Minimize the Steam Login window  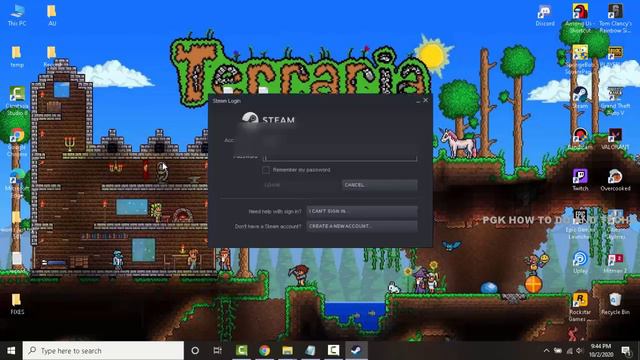418,100
